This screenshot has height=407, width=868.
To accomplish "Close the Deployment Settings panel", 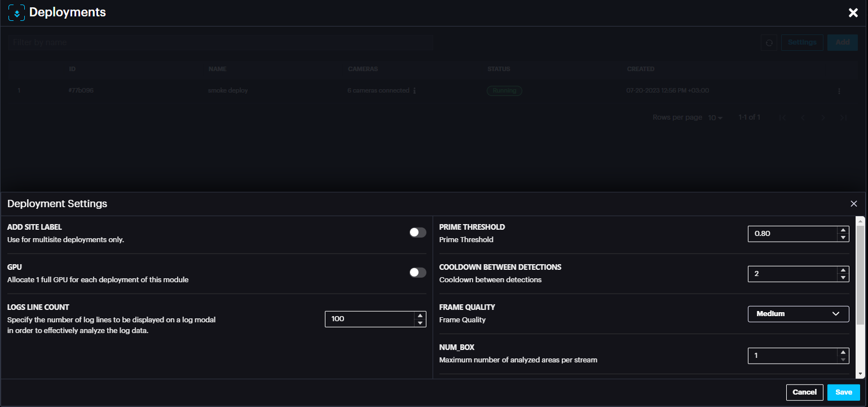I will [x=853, y=204].
